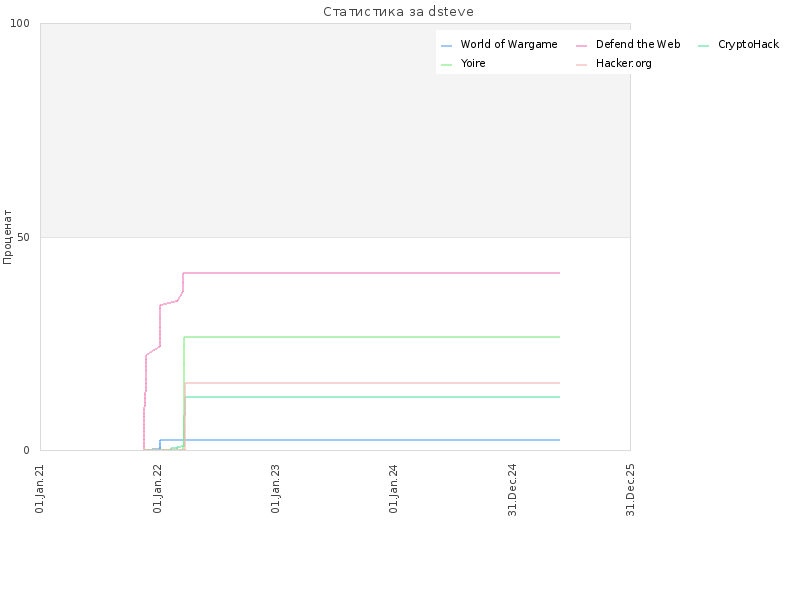Click the 50 y-axis tick label

(x=23, y=237)
